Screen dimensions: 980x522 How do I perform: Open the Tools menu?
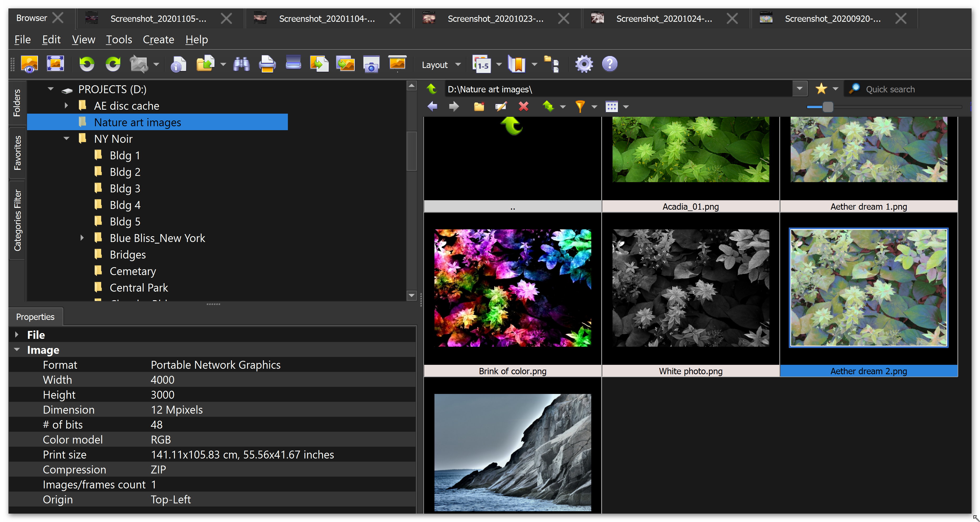[119, 40]
